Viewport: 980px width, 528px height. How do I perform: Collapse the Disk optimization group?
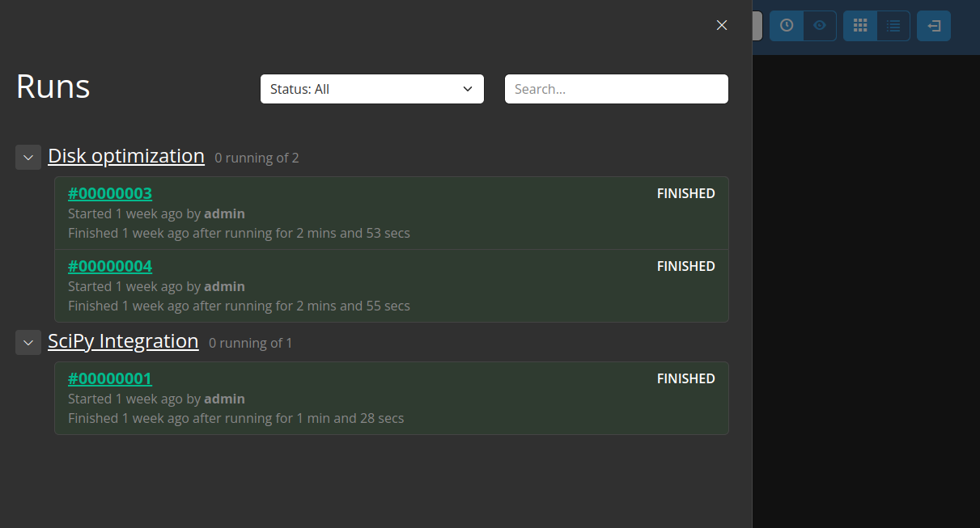tap(28, 157)
